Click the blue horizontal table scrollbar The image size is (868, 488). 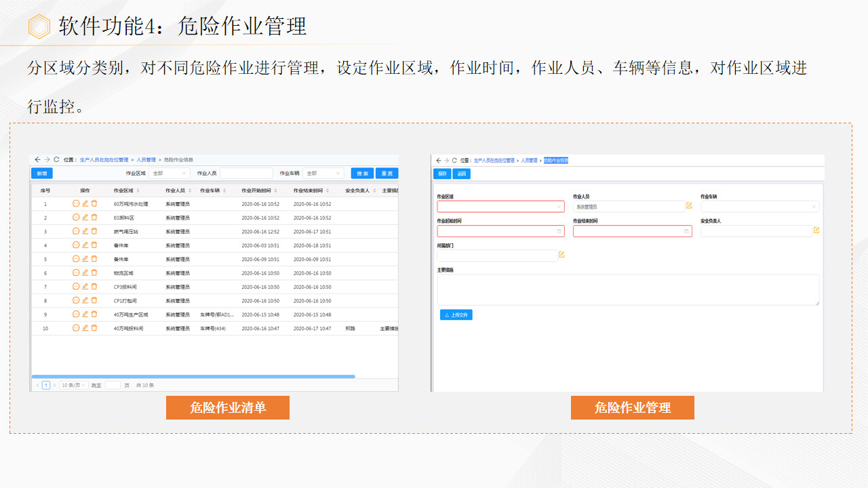pos(193,376)
